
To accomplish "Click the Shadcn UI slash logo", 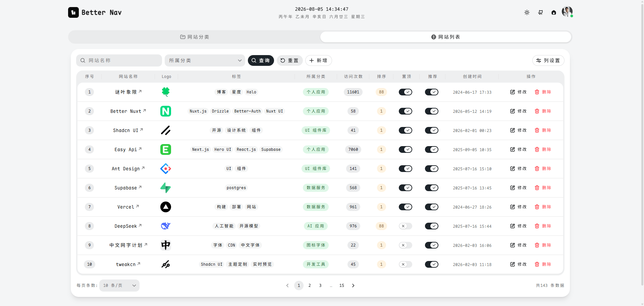I will pos(166,130).
